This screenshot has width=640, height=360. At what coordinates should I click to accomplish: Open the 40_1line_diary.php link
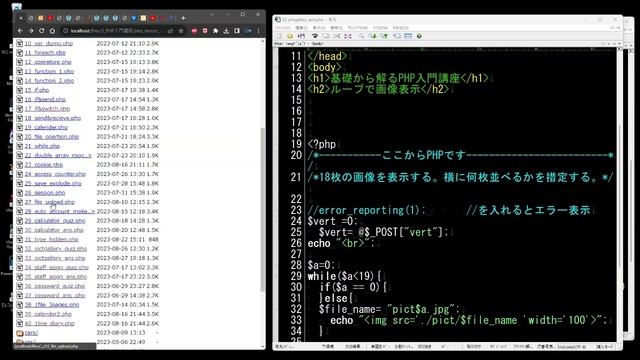click(49, 323)
